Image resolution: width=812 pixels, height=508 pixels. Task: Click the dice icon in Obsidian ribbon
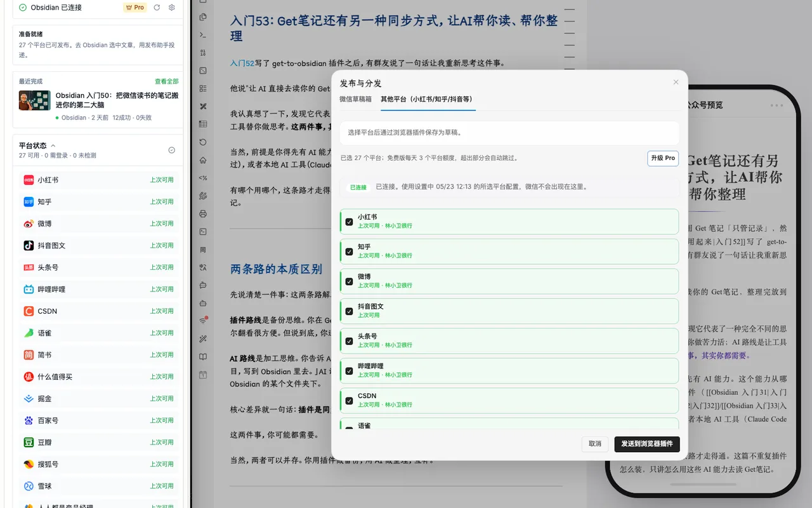pyautogui.click(x=203, y=70)
